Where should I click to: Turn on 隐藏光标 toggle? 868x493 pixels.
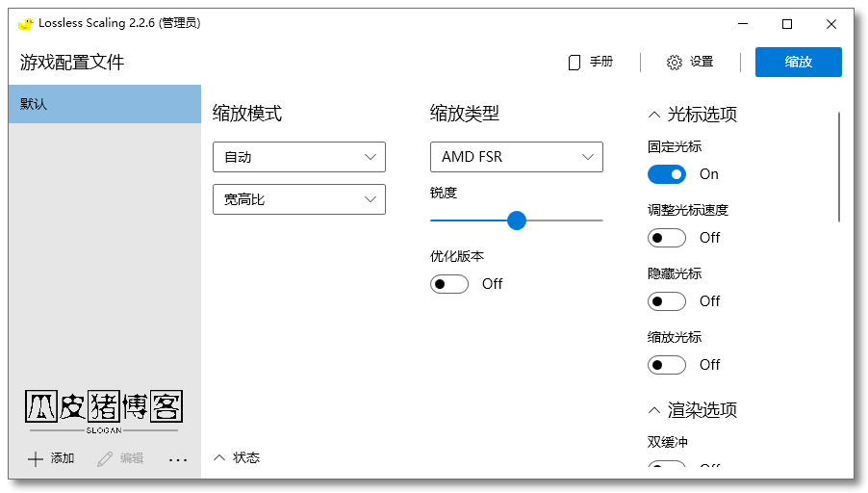coord(666,301)
